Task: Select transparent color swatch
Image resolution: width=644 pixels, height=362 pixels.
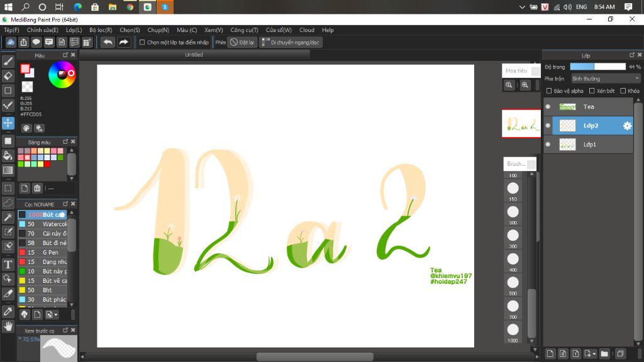Action: (x=27, y=87)
